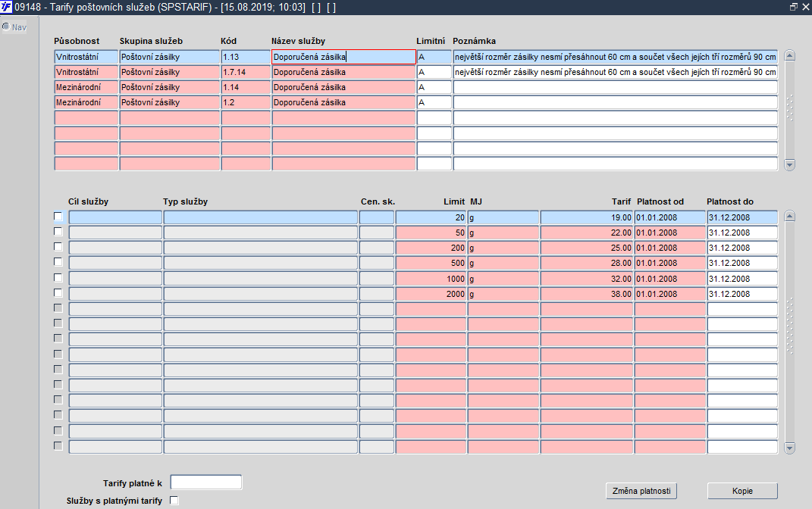Image resolution: width=812 pixels, height=509 pixels.
Task: Select service row with code 1.14
Action: point(415,87)
